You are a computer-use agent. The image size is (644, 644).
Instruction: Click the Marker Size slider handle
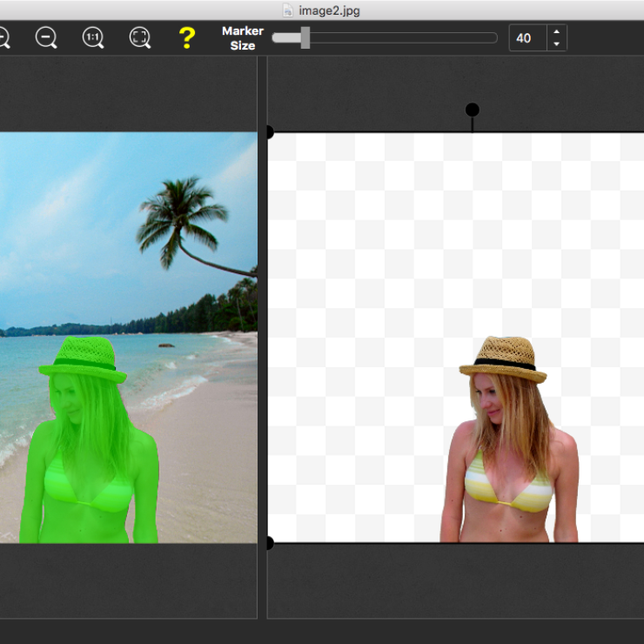pyautogui.click(x=305, y=37)
